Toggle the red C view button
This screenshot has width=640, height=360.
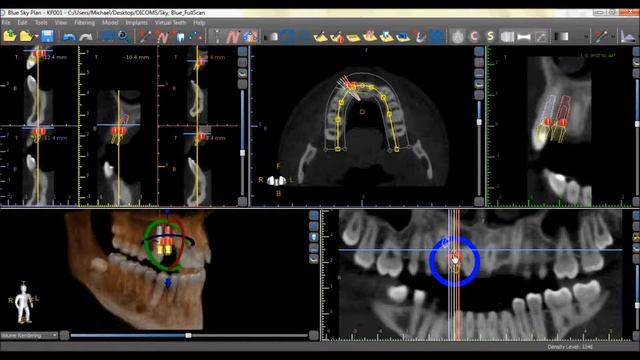click(x=474, y=37)
